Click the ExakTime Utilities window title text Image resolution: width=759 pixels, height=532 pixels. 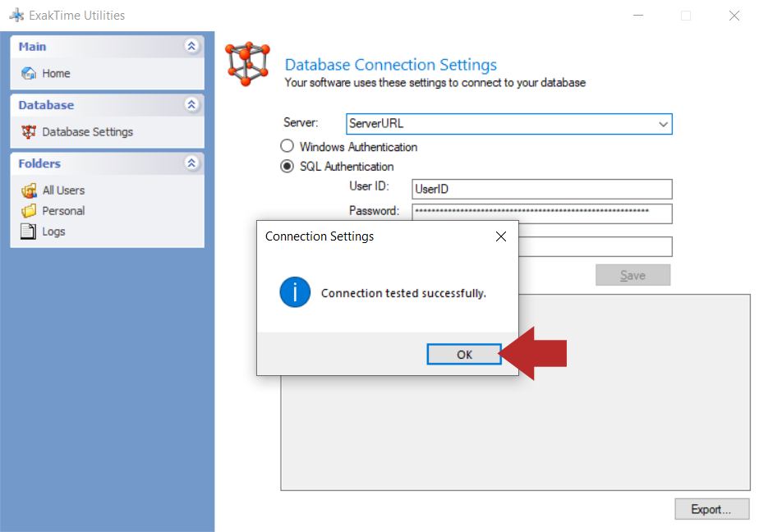pos(77,16)
